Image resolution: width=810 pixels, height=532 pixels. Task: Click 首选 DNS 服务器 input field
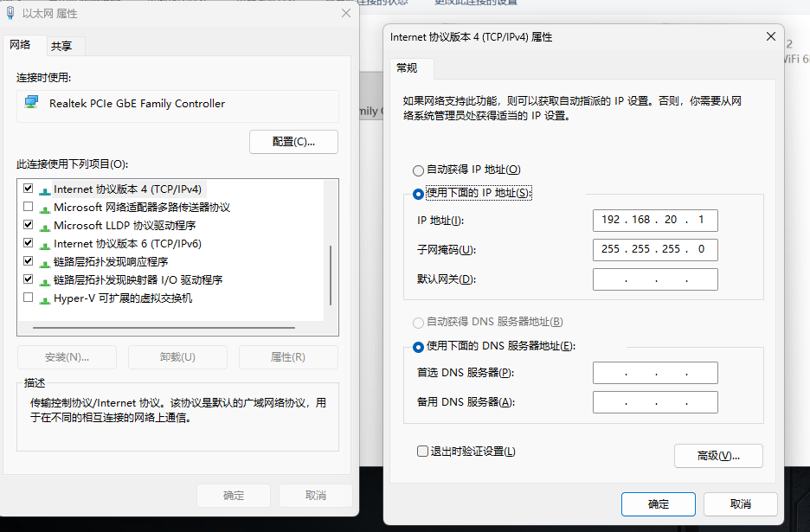pos(655,372)
